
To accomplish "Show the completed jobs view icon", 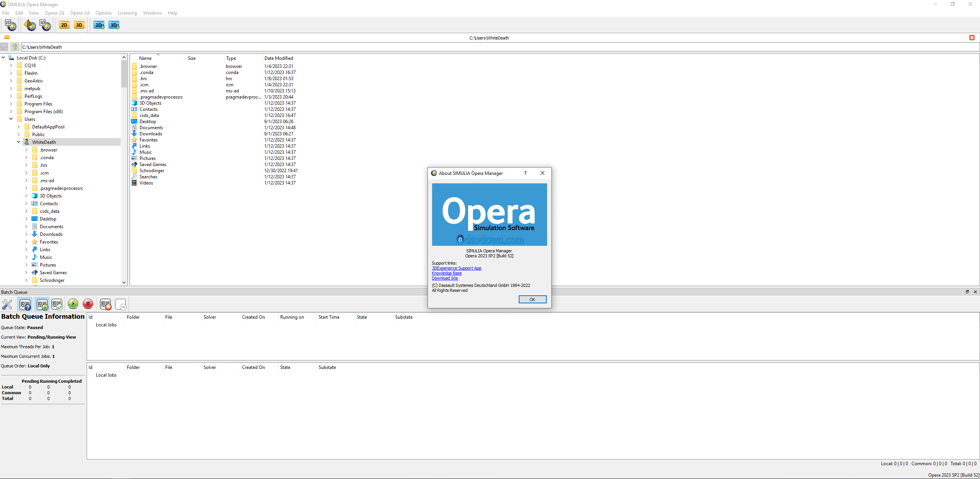I will point(57,304).
